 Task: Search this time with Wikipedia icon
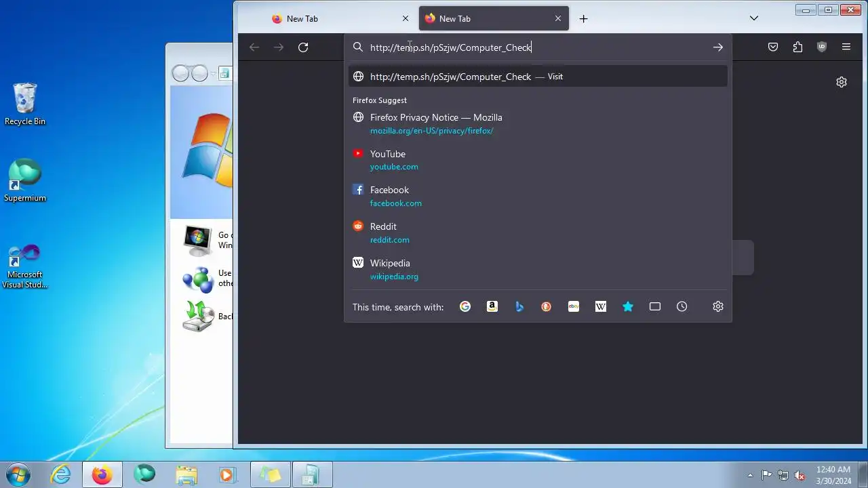[601, 307]
